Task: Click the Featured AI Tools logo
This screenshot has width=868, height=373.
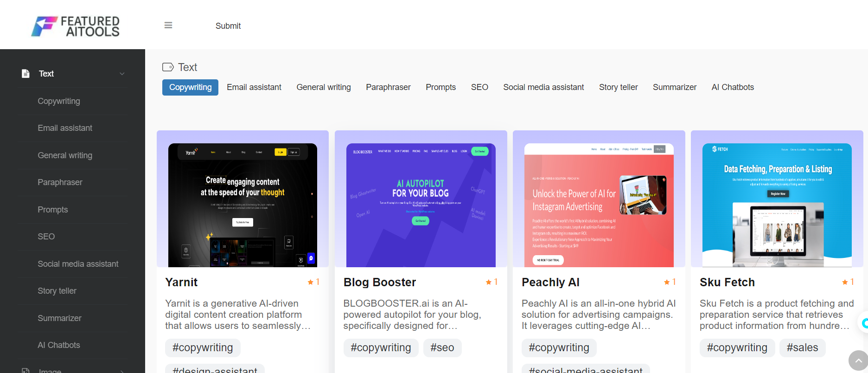Action: tap(75, 26)
